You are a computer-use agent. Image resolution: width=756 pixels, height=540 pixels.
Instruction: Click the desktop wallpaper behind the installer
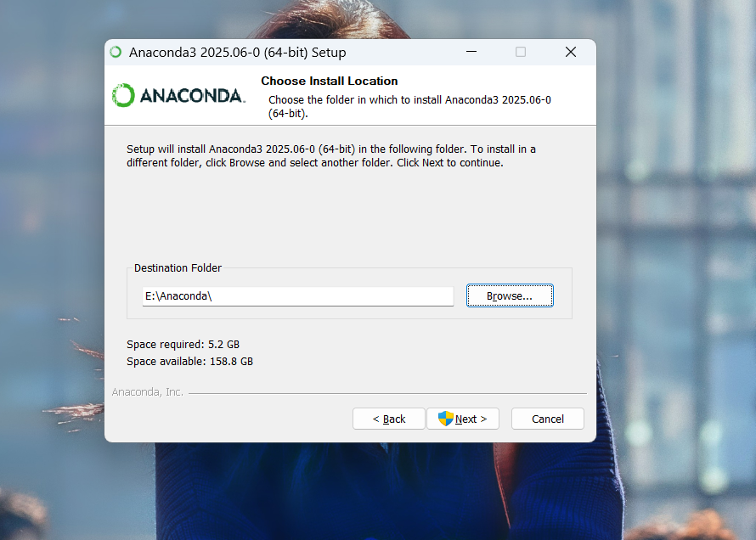point(51,255)
